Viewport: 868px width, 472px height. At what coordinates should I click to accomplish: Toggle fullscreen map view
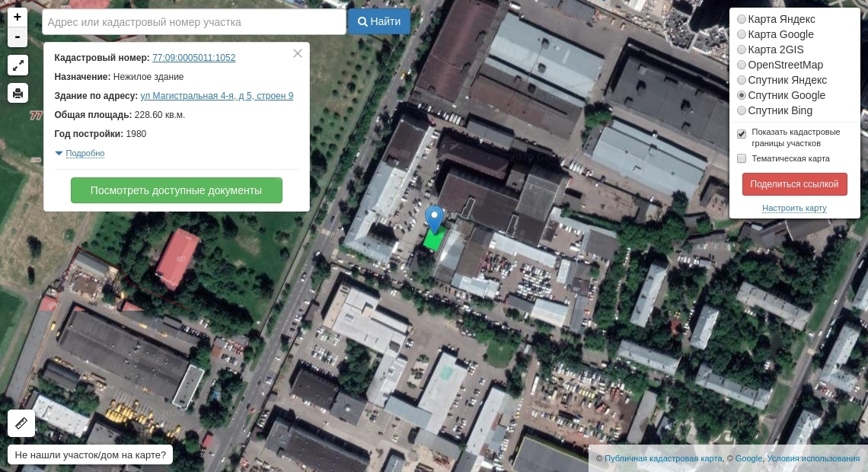pyautogui.click(x=18, y=65)
